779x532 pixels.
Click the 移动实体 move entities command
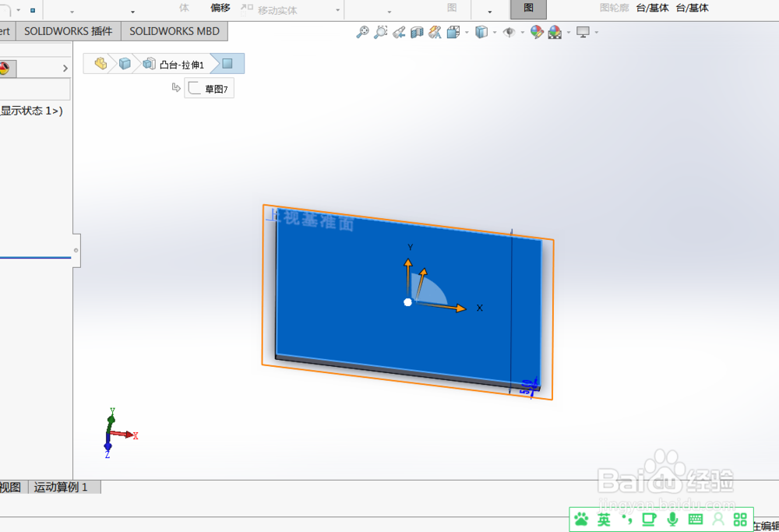click(x=270, y=9)
